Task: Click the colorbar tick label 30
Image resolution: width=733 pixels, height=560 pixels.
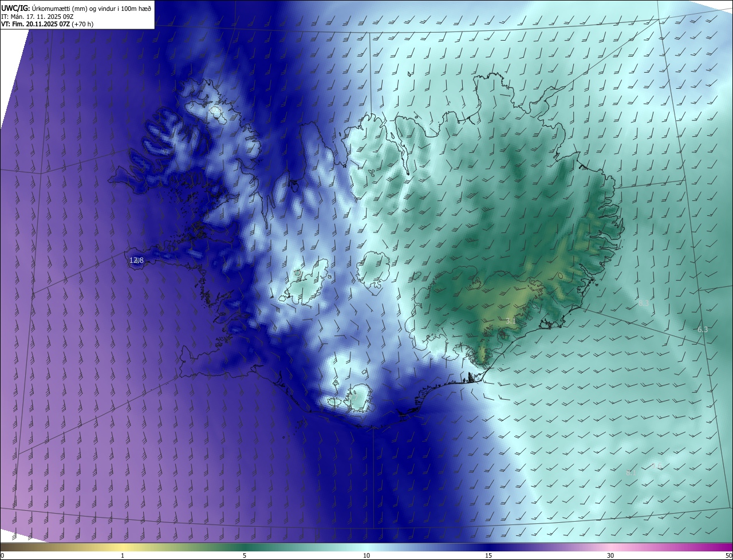Action: pos(610,555)
